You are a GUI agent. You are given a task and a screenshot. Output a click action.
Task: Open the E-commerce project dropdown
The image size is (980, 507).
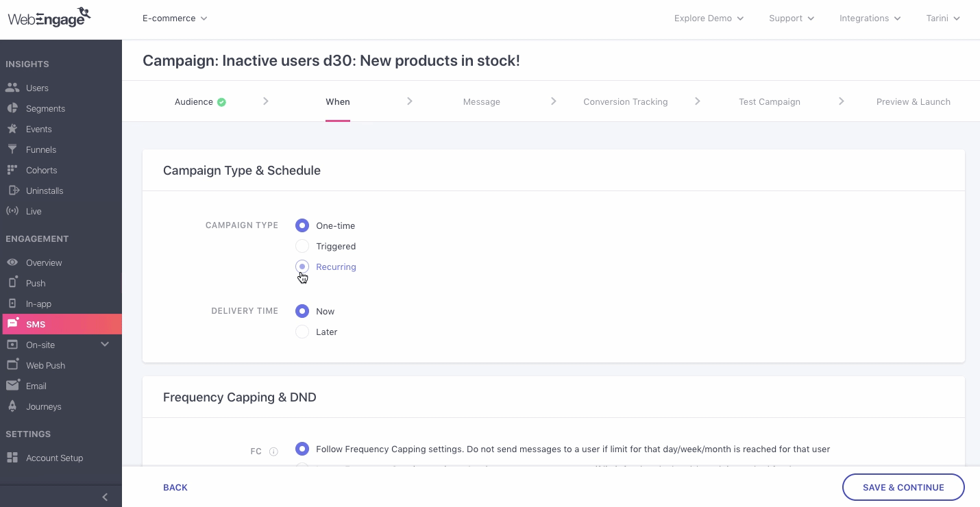(175, 18)
